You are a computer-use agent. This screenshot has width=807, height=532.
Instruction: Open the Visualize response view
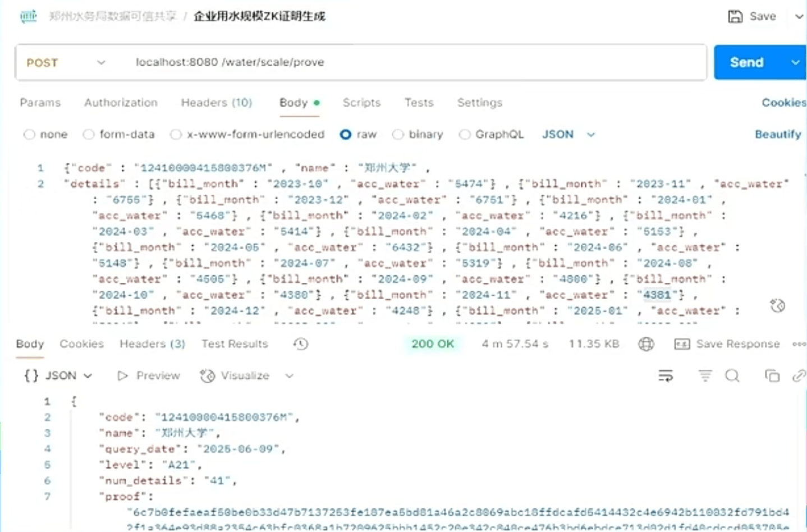pyautogui.click(x=235, y=375)
